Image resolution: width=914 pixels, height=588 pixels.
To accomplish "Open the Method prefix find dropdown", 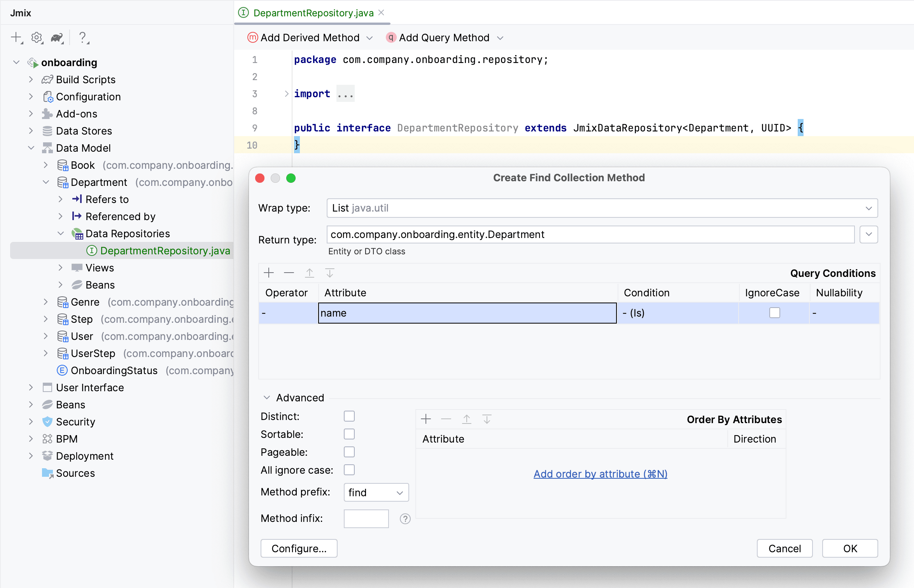I will click(x=376, y=493).
